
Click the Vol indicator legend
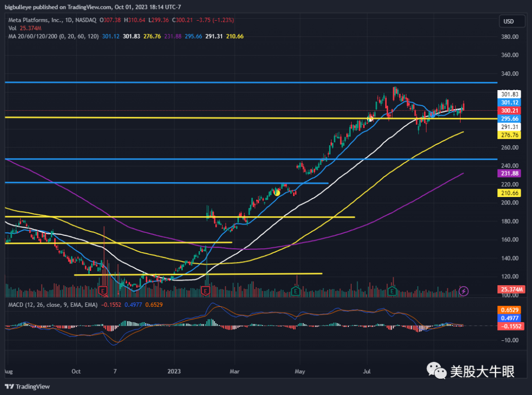25,28
